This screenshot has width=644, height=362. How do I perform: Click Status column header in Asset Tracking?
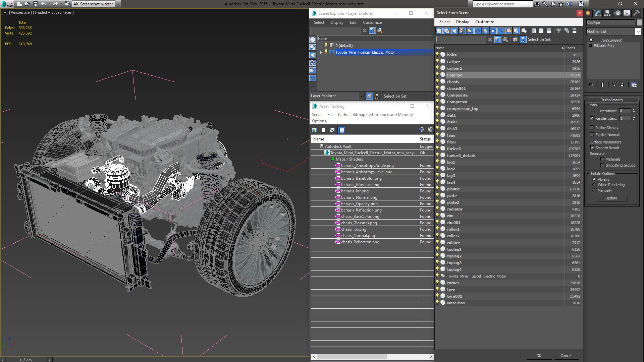[426, 139]
